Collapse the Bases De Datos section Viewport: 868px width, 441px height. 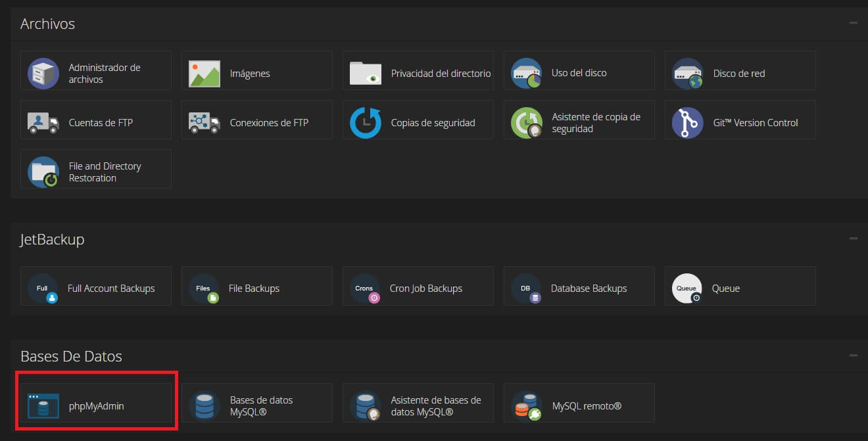coord(854,356)
